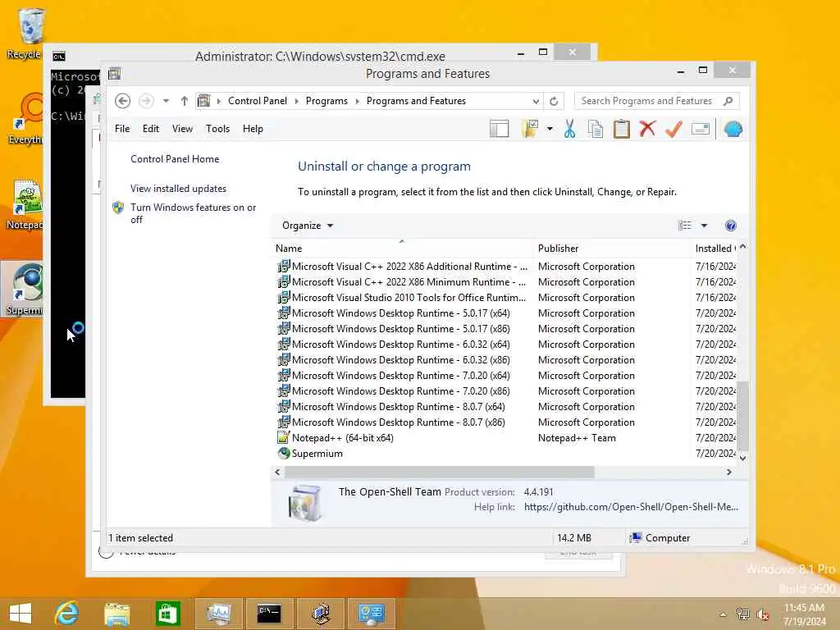Click the Windows Start button
The image size is (840, 630).
pyautogui.click(x=21, y=614)
